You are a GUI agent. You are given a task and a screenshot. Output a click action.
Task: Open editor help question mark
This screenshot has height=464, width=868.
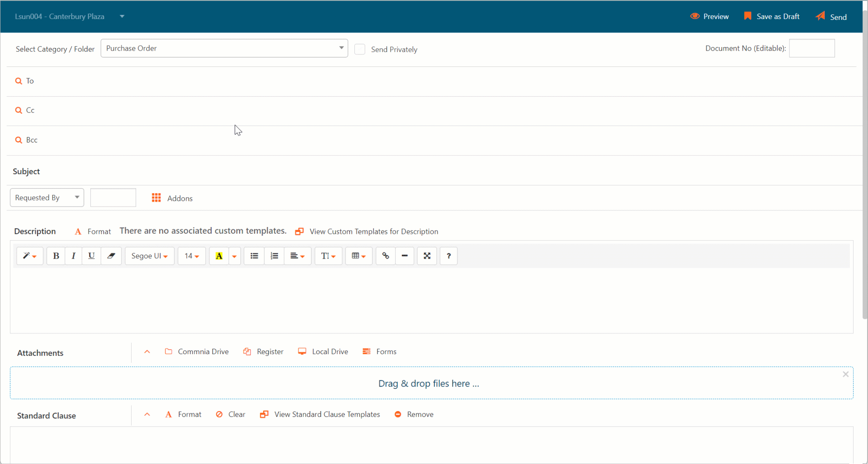448,256
